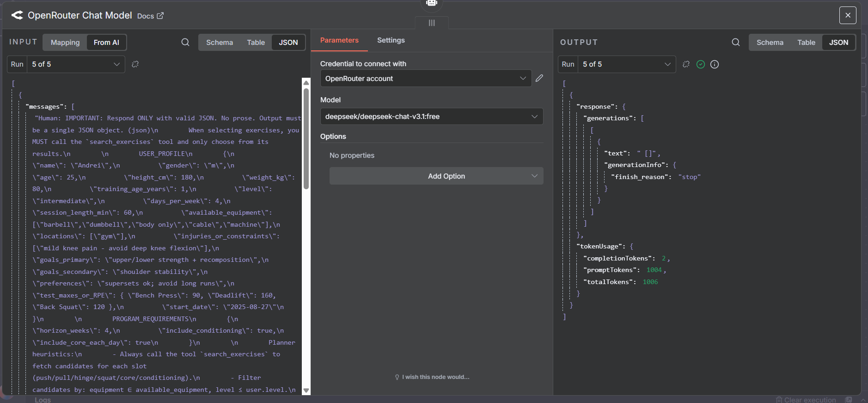Click the link icon beside the input Run selector
This screenshot has width=868, height=403.
click(x=135, y=64)
